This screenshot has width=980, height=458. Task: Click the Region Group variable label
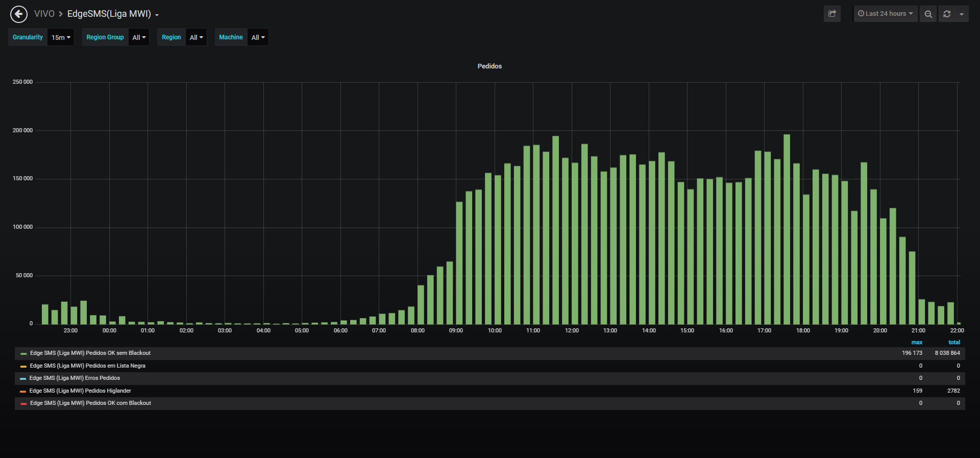point(105,37)
